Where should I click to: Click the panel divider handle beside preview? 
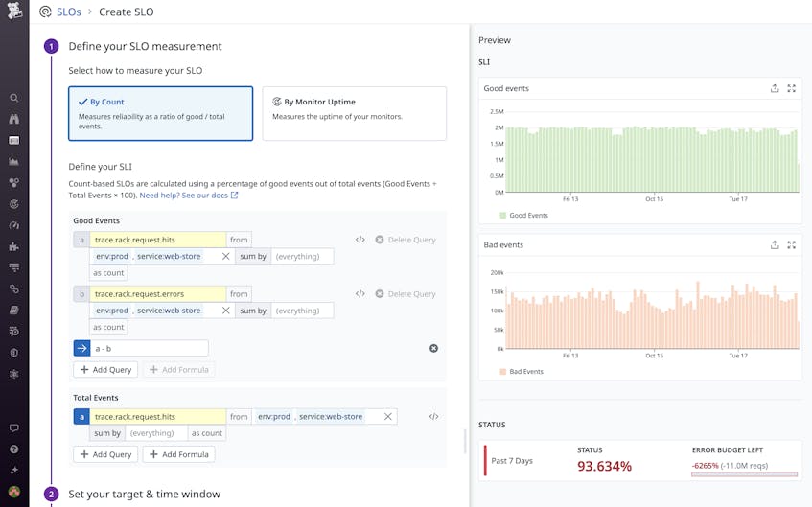click(465, 442)
